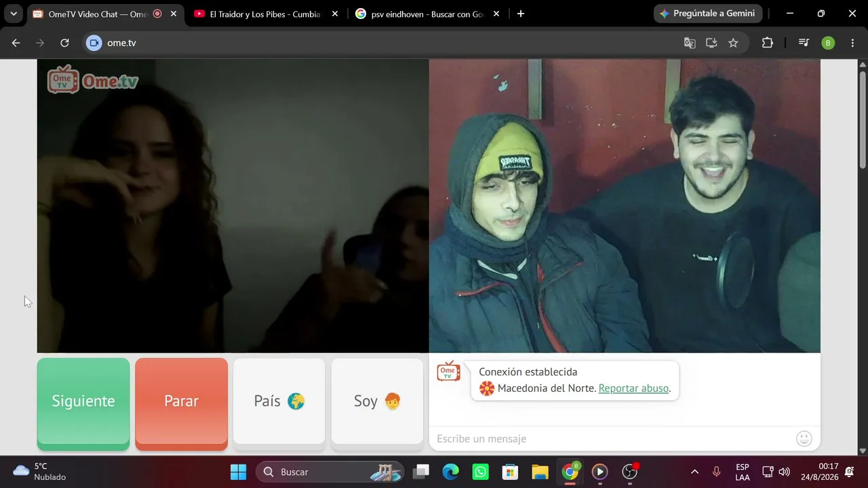Open Task View from the taskbar
868x488 pixels.
[x=422, y=472]
